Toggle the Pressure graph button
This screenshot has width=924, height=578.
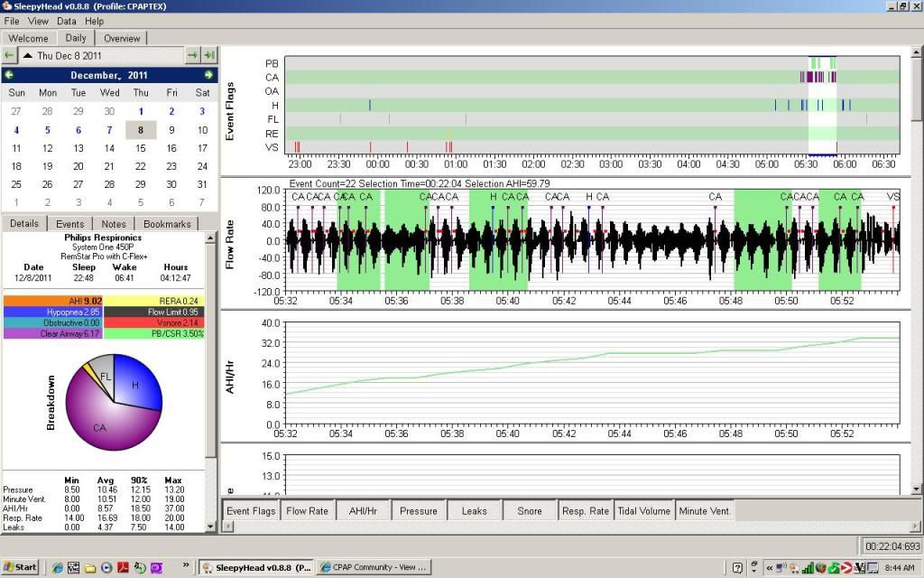(419, 511)
